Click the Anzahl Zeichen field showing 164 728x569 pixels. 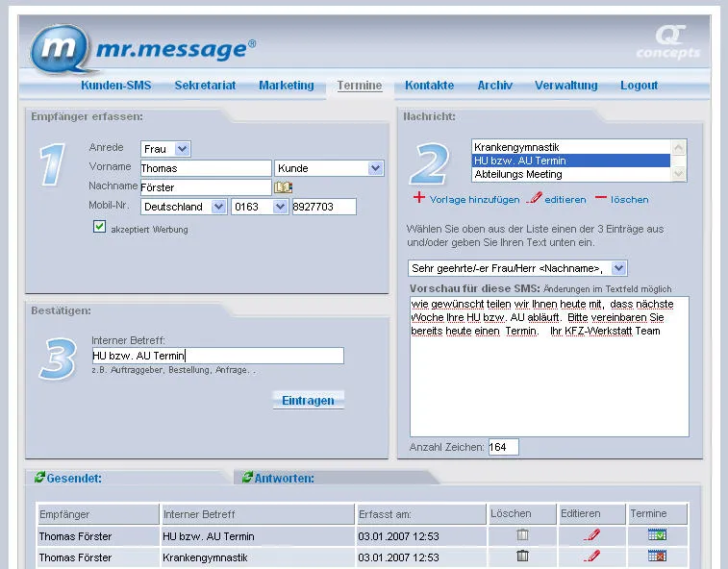click(503, 447)
